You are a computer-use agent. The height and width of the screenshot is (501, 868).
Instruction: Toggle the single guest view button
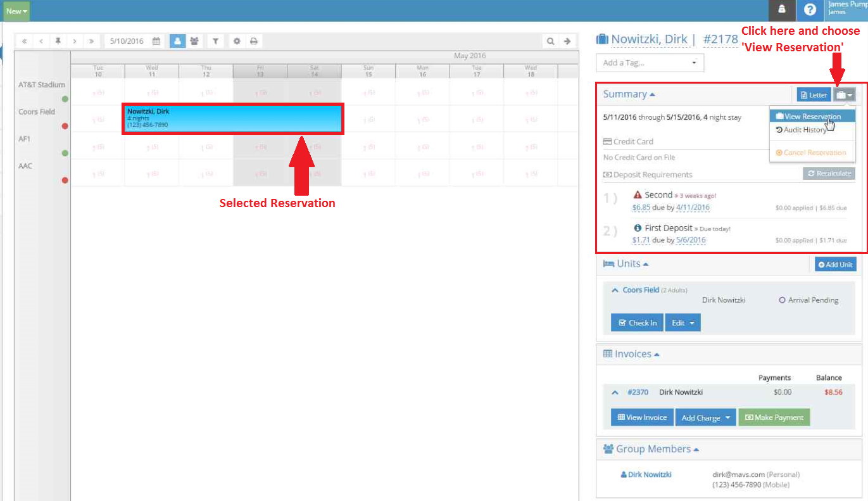coord(177,41)
